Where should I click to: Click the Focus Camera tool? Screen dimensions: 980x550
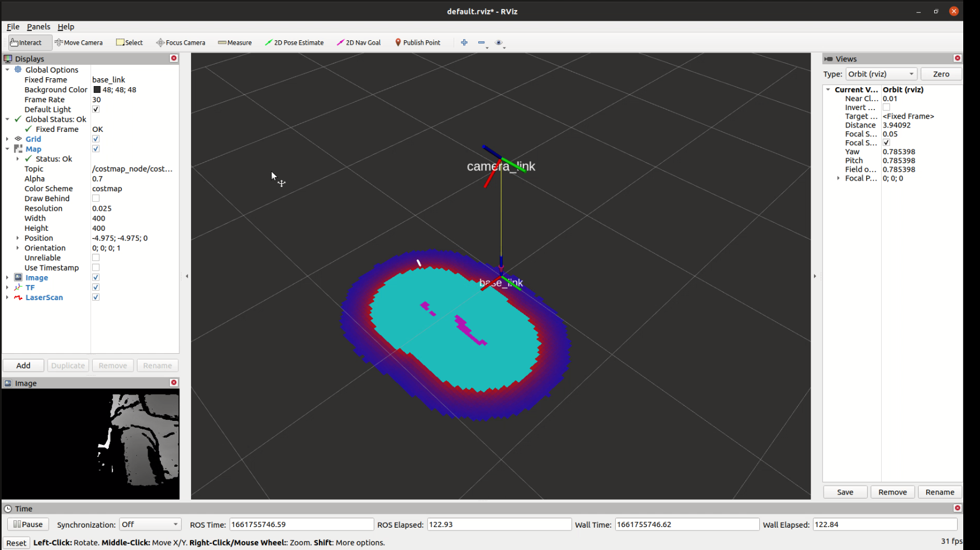(x=180, y=42)
